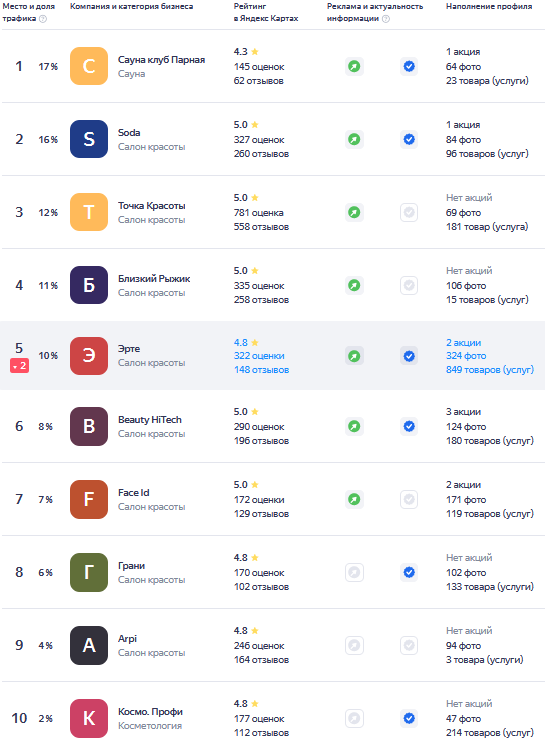The image size is (545, 745).
Task: Click the help icon beside "Реклама и актуальность информации"
Action: point(386,19)
